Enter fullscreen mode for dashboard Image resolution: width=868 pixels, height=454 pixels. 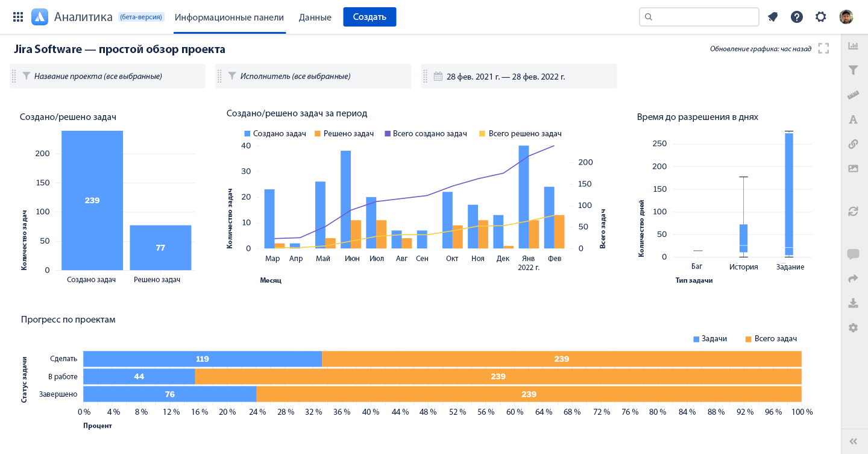click(x=823, y=48)
